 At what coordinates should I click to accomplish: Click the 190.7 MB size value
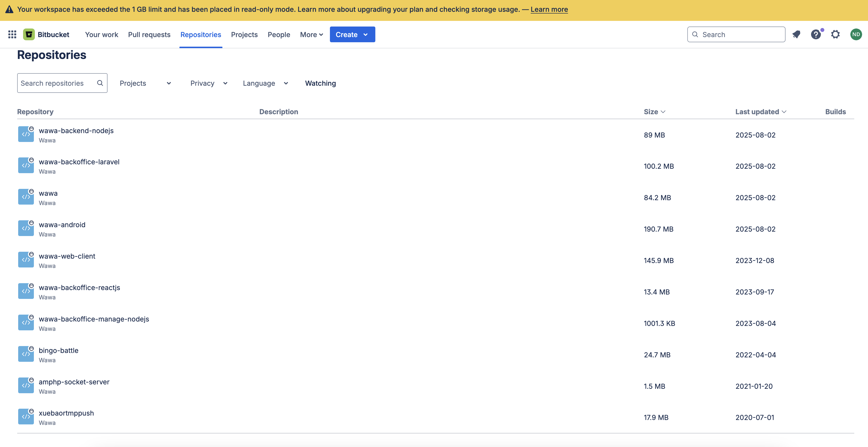[x=658, y=229]
